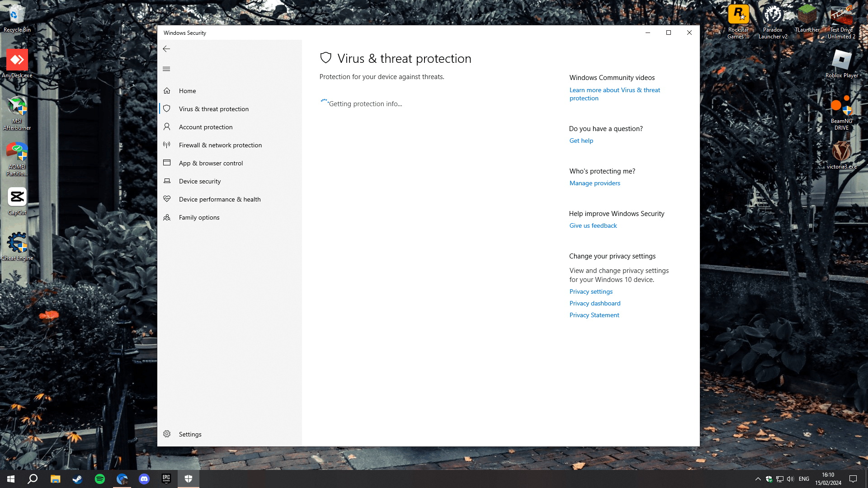Open taskbar Search
This screenshot has width=868, height=488.
pyautogui.click(x=33, y=479)
